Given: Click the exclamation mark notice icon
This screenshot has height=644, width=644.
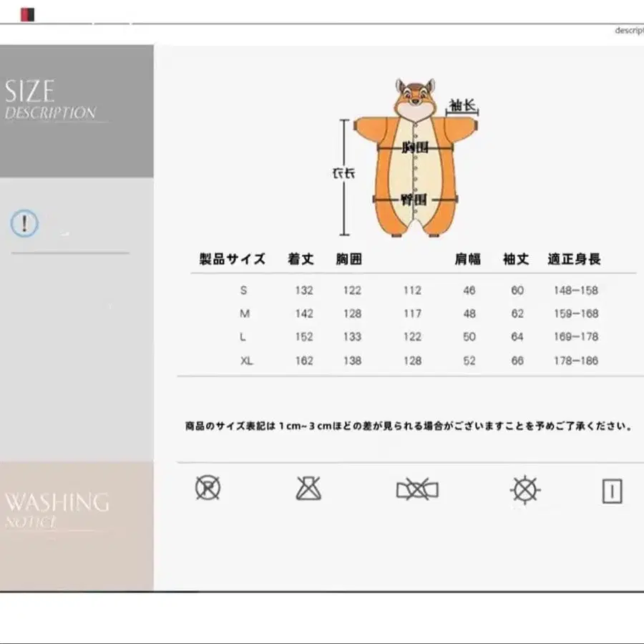Looking at the screenshot, I should pos(24,222).
